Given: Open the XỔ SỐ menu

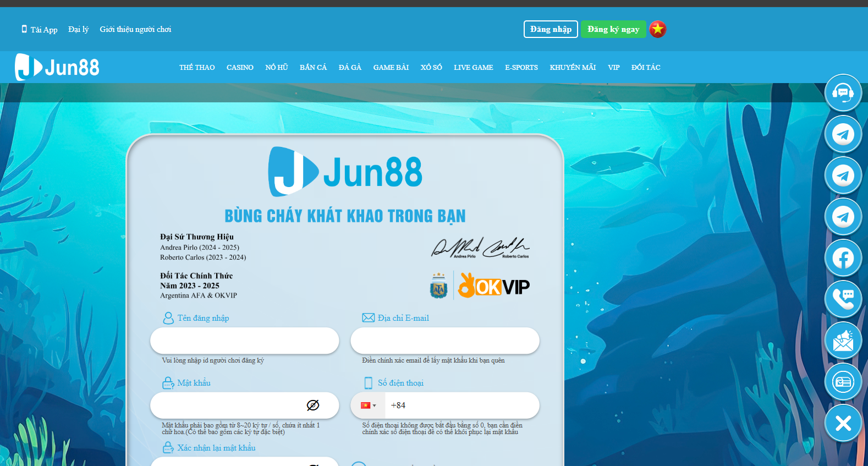Looking at the screenshot, I should [x=431, y=67].
